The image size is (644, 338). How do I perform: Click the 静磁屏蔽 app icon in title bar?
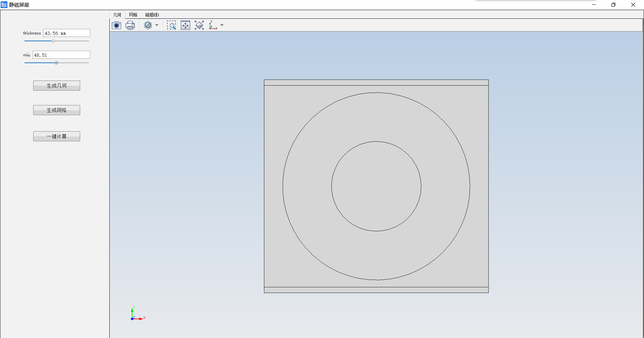point(4,5)
